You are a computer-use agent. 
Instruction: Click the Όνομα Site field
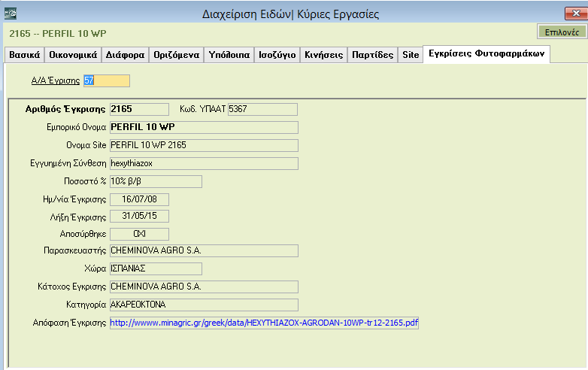[x=204, y=145]
